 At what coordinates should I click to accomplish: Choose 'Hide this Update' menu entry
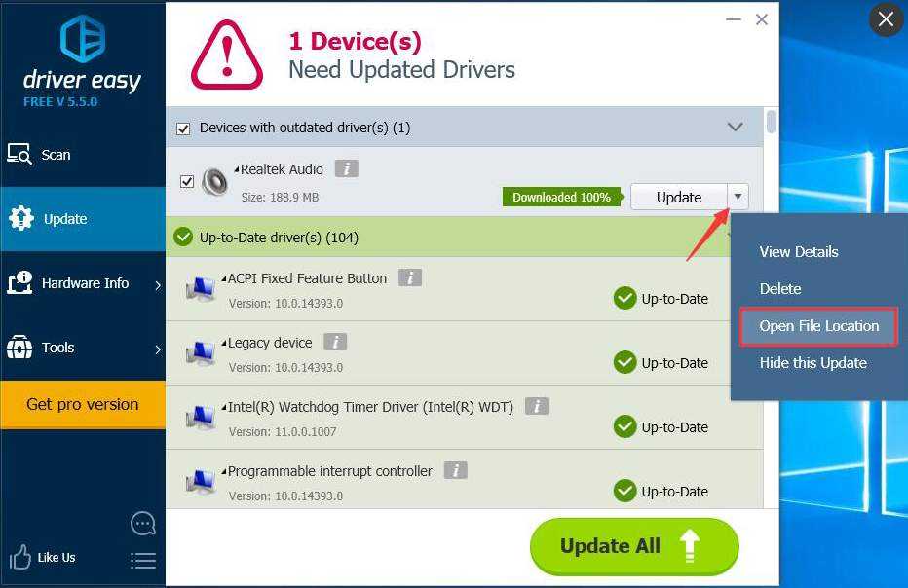click(813, 363)
